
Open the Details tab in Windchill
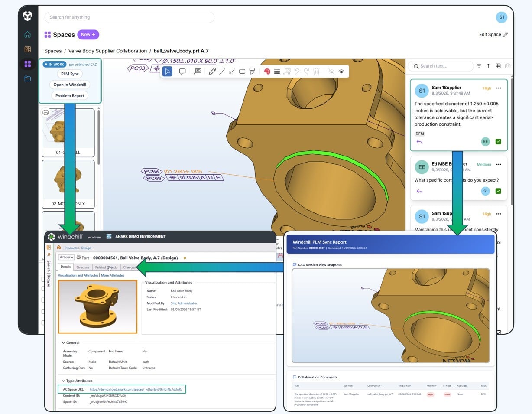click(65, 267)
